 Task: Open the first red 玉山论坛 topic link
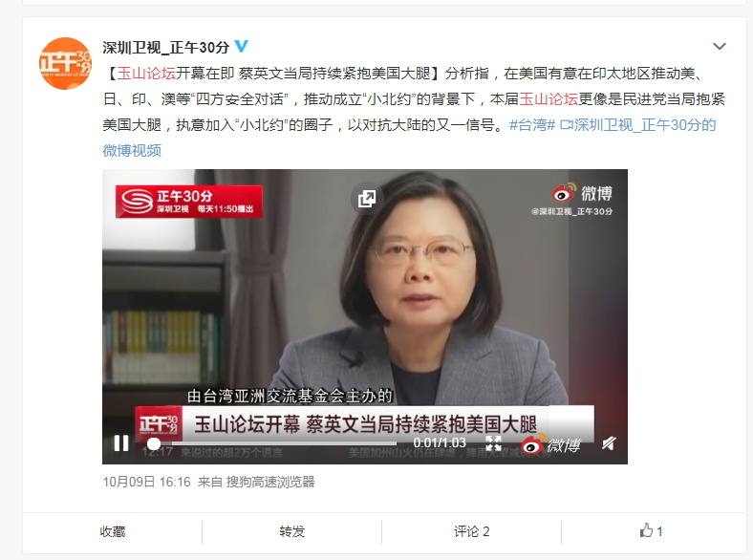coord(146,73)
